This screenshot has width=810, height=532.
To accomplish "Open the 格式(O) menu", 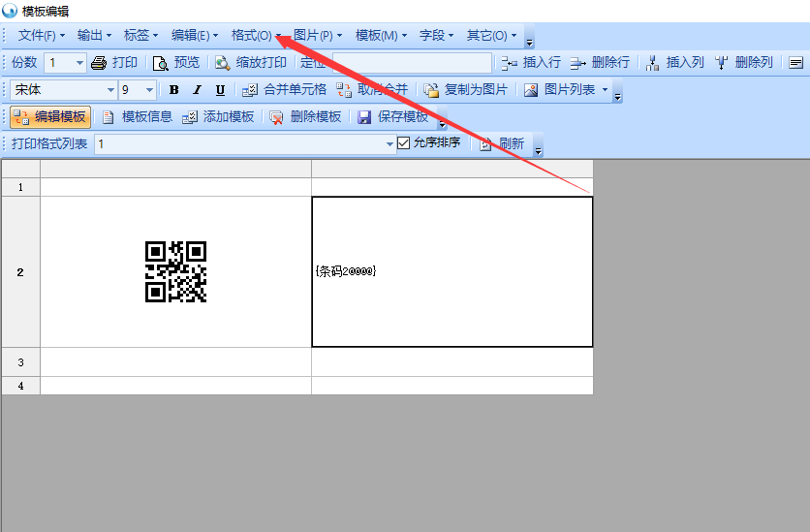I will [256, 36].
